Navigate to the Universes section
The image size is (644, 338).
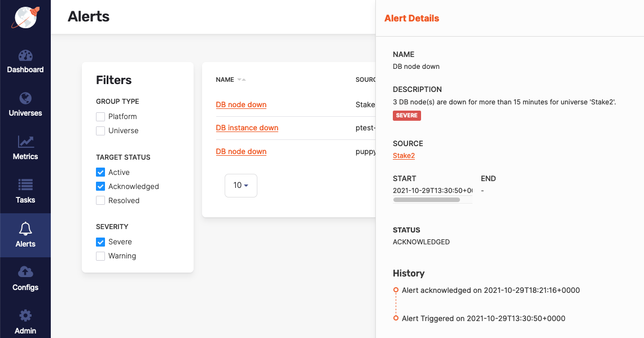coord(25,105)
